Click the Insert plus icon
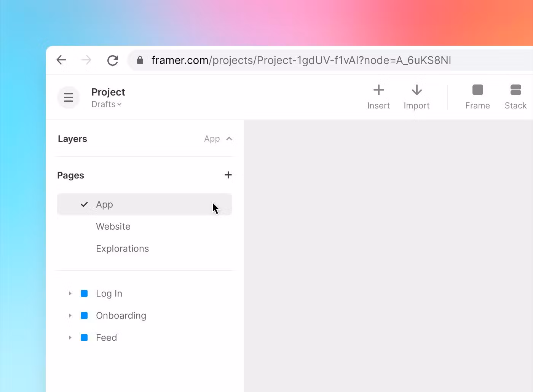Viewport: 533px width, 392px height. coord(378,91)
